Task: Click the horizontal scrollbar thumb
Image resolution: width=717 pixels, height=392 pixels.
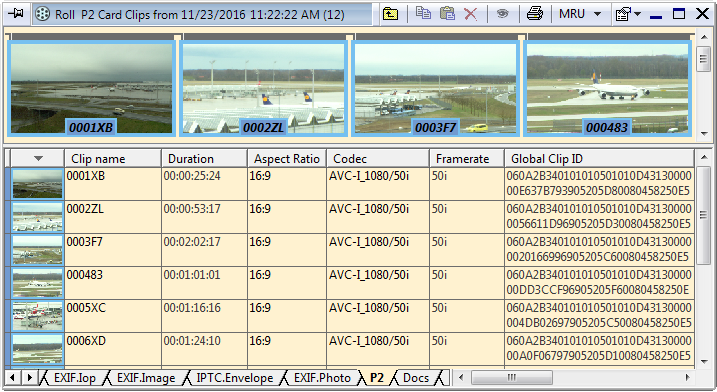Action: click(511, 378)
